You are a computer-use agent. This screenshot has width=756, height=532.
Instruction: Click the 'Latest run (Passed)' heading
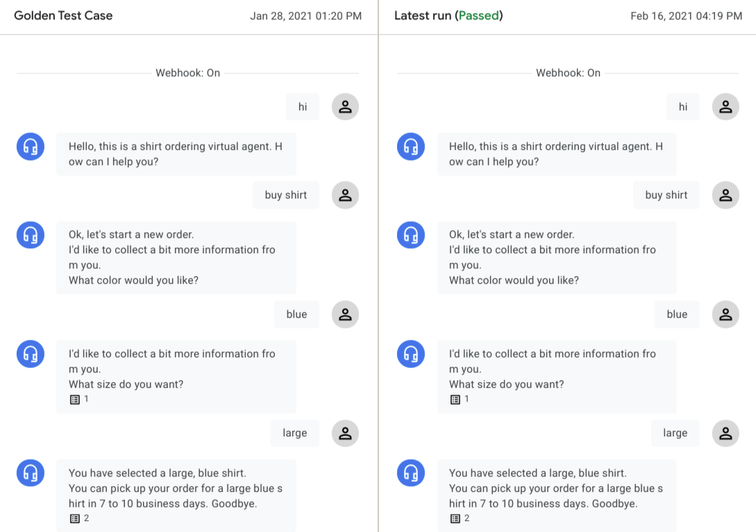[x=448, y=15]
